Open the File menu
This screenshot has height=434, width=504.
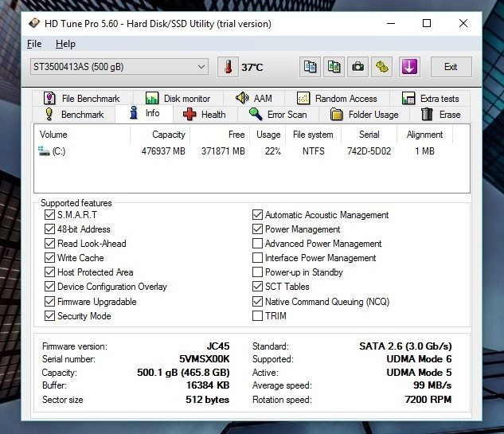(34, 44)
